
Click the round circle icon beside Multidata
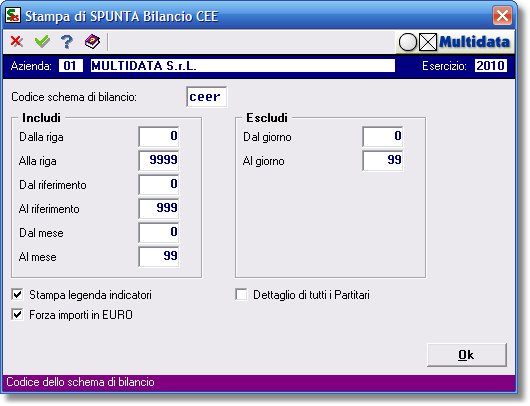click(x=408, y=43)
